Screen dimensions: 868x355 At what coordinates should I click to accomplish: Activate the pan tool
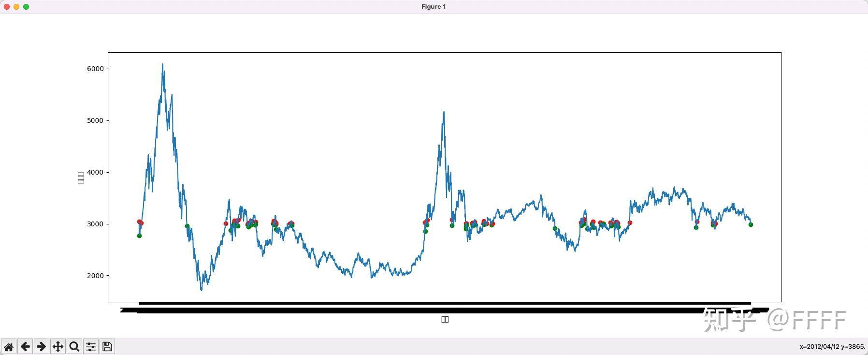click(58, 346)
